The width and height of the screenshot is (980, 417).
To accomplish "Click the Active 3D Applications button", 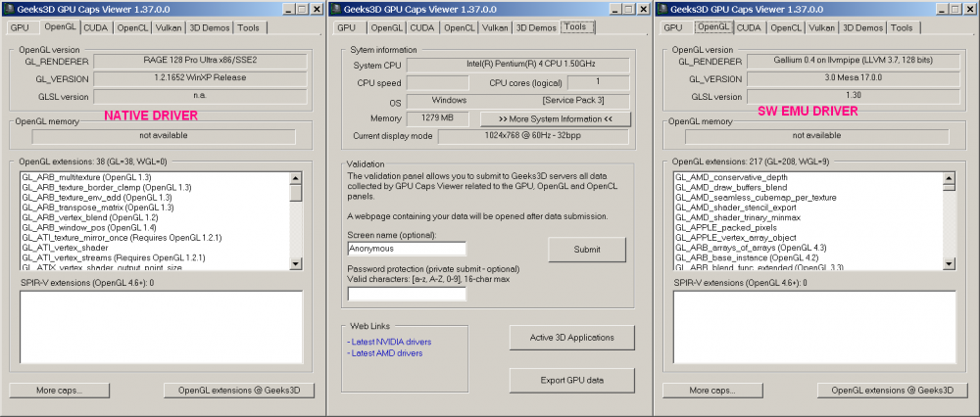I will [x=571, y=338].
